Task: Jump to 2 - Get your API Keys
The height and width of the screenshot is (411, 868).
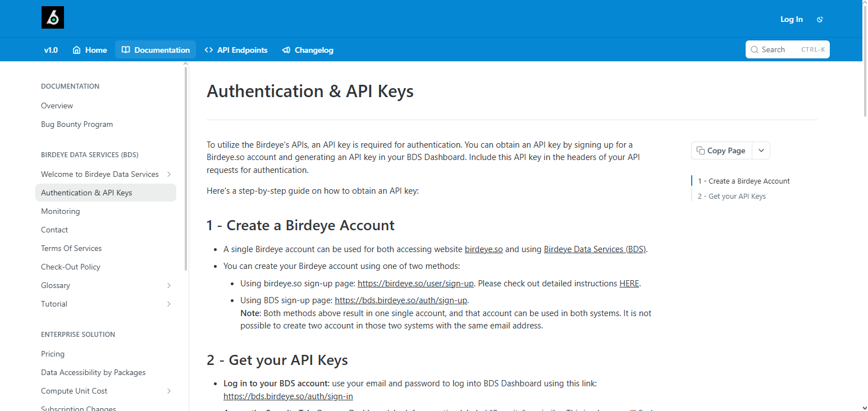Action: tap(732, 196)
